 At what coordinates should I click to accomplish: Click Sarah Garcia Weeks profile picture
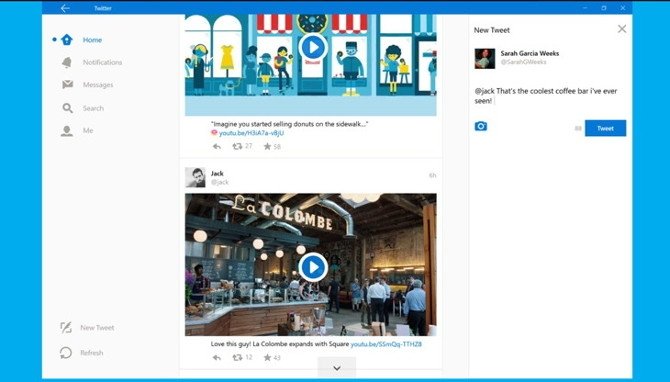(485, 59)
